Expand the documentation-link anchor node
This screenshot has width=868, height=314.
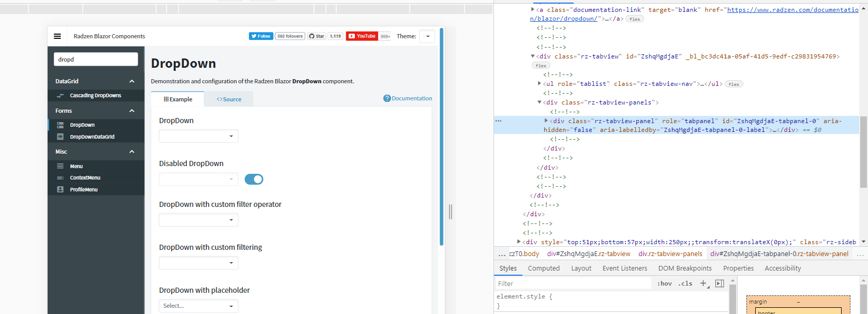pyautogui.click(x=532, y=9)
